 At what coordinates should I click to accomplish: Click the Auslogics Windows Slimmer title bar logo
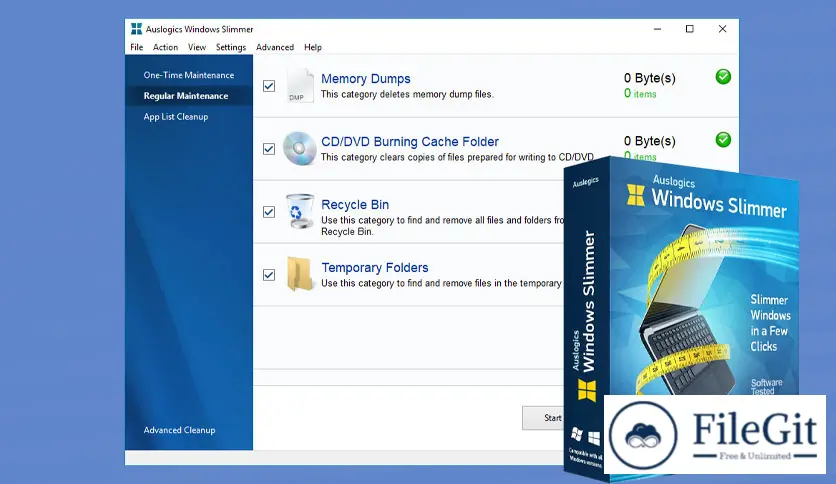click(136, 29)
